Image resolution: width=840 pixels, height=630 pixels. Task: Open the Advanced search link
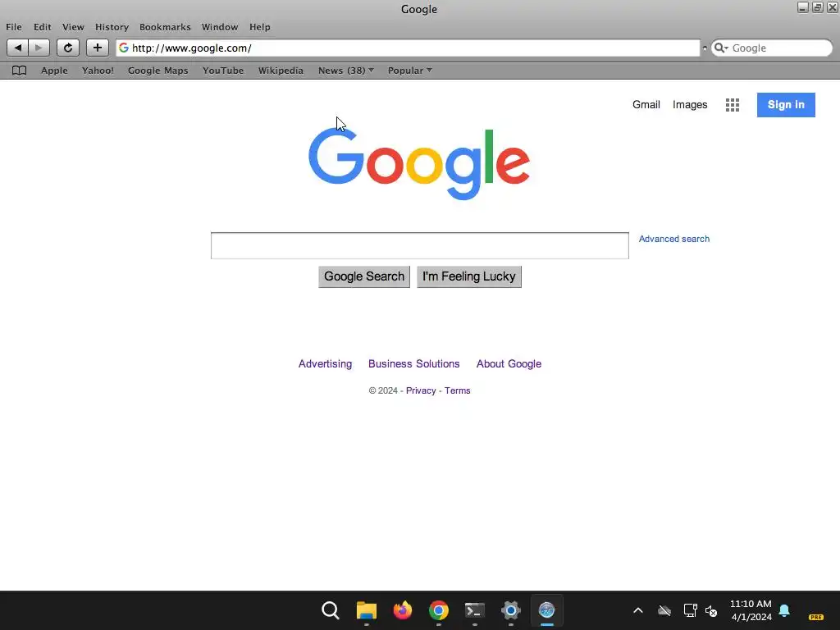[x=674, y=239]
